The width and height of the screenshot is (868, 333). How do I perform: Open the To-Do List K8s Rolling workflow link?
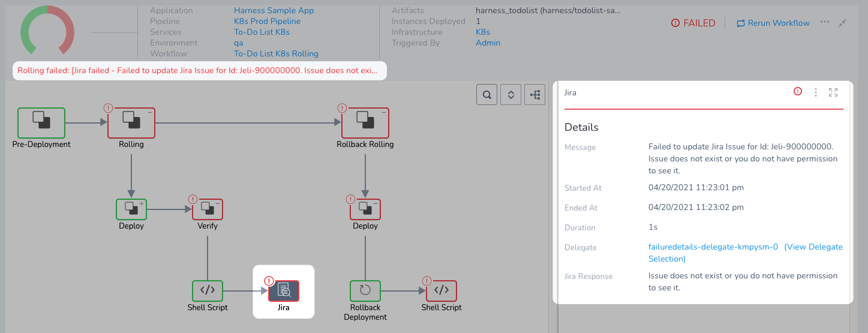point(276,53)
